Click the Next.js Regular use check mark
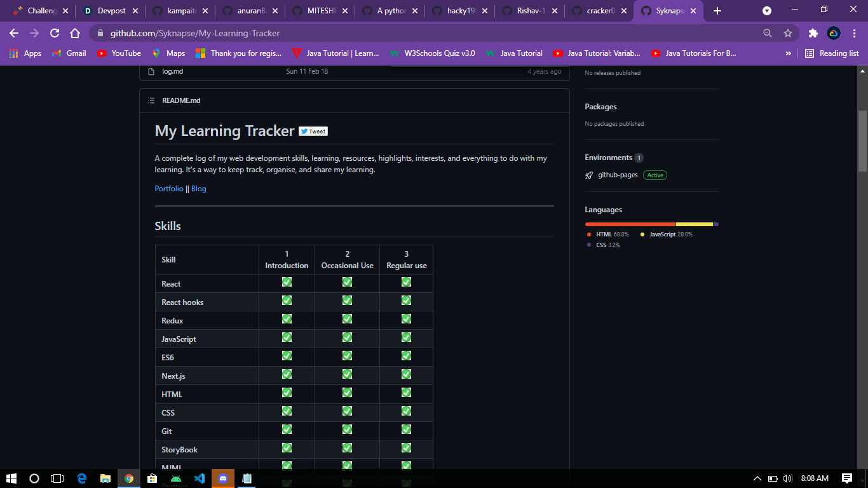 406,374
